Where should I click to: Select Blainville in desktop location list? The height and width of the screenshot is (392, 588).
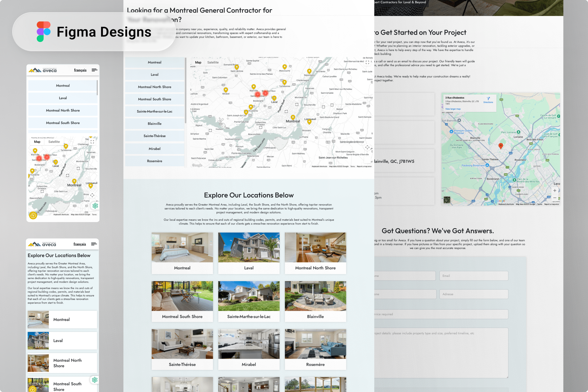click(x=154, y=124)
